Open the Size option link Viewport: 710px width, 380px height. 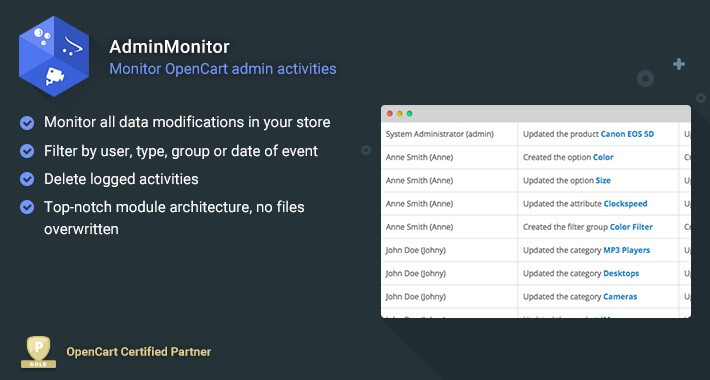click(603, 180)
